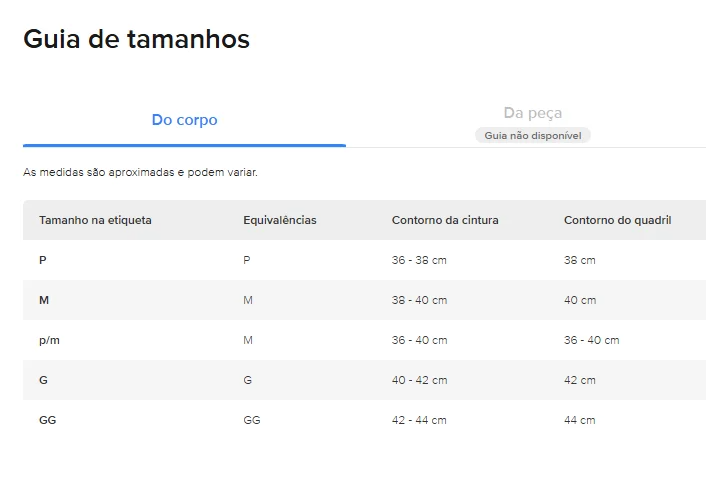Click the "Guia de tamanhos" heading
Screen dimensions: 706x486
coord(136,39)
